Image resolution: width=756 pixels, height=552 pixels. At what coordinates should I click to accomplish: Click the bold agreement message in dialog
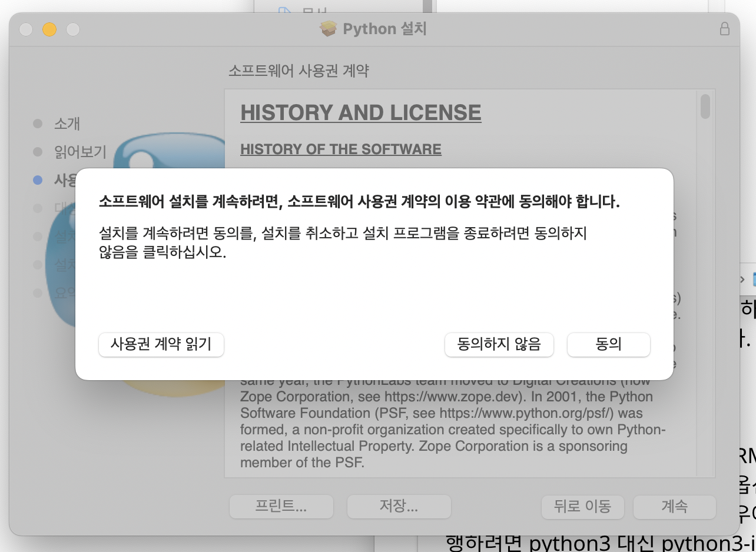tap(359, 202)
